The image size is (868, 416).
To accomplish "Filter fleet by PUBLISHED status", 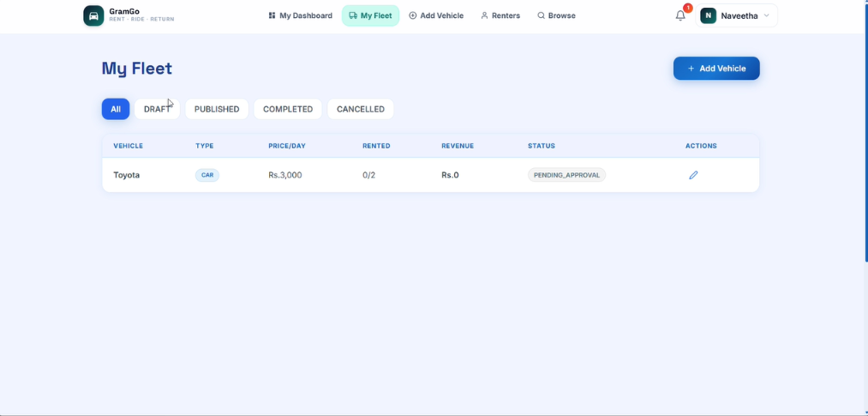I will coord(217,109).
